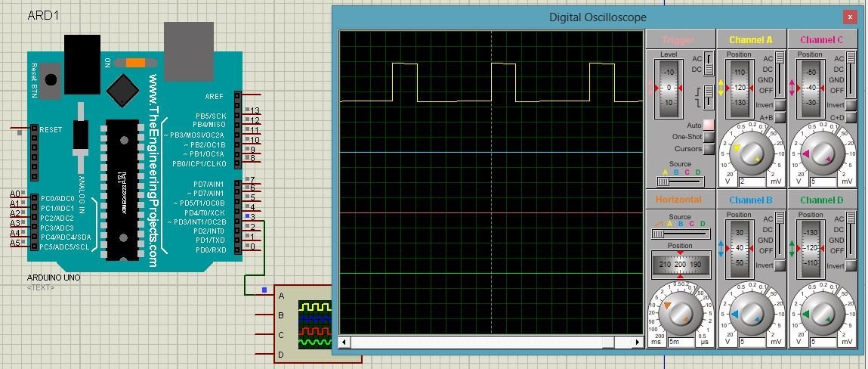Click Channel C volts value field
868x369 pixels.
click(823, 181)
